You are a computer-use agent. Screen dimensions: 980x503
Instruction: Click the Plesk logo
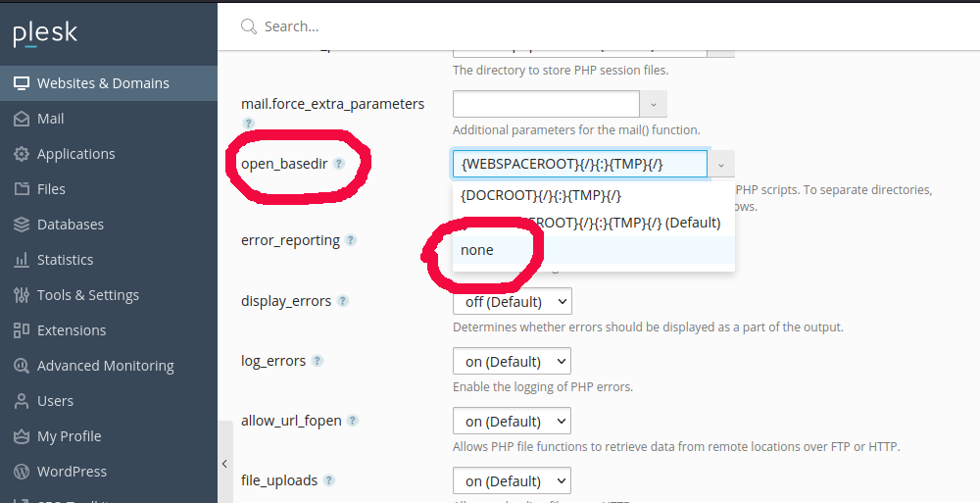(45, 34)
